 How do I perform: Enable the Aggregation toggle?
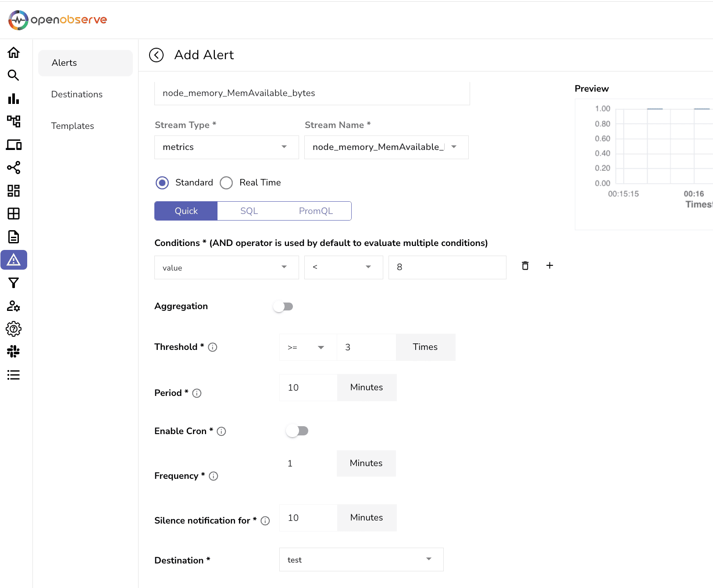[x=283, y=306]
